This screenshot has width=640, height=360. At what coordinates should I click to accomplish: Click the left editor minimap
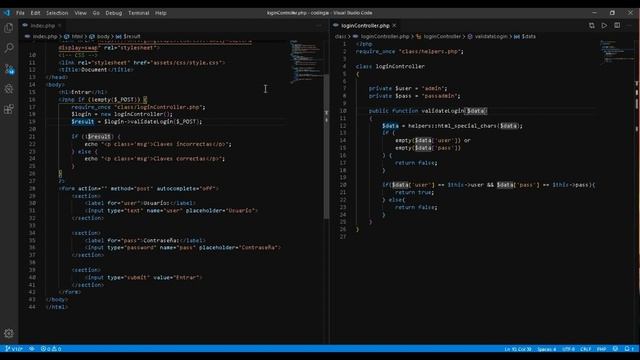[x=306, y=61]
